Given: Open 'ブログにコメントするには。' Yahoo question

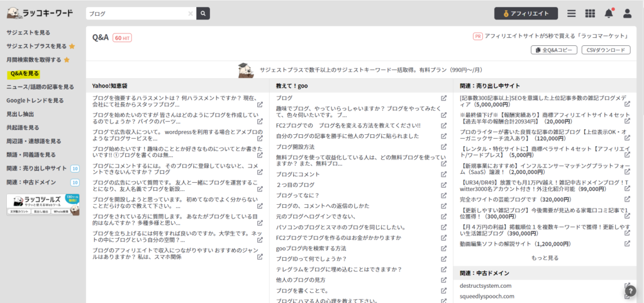Looking at the screenshot, I should click(x=175, y=169).
